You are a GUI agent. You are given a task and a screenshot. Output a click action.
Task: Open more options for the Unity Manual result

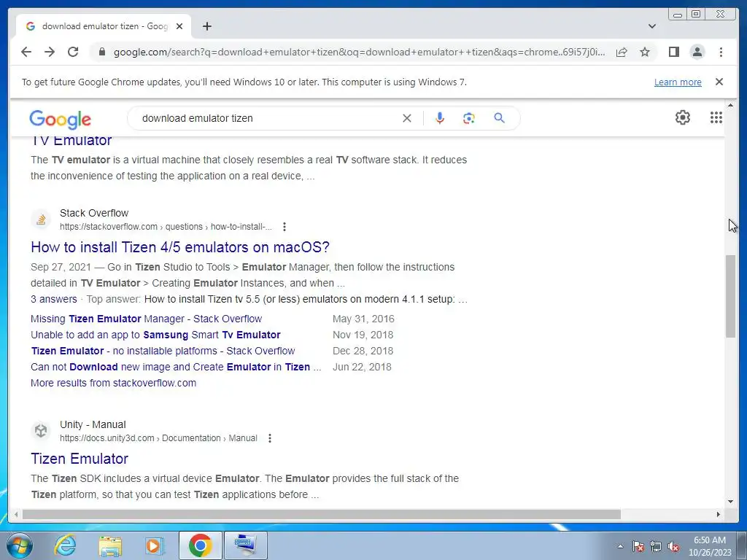(x=270, y=438)
